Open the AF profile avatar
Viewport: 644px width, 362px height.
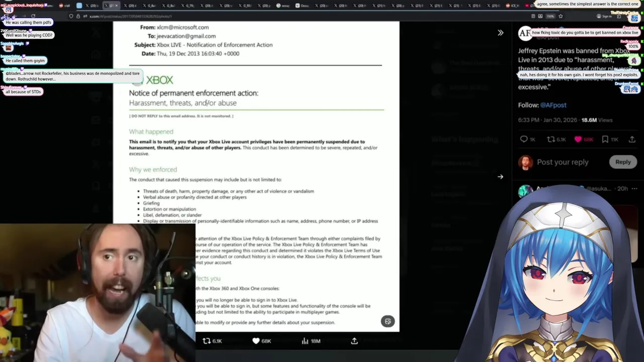(525, 33)
